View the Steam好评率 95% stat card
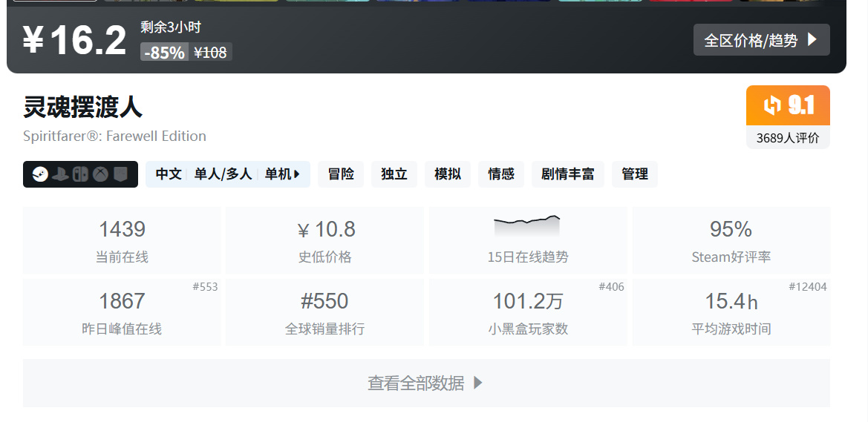 (731, 240)
